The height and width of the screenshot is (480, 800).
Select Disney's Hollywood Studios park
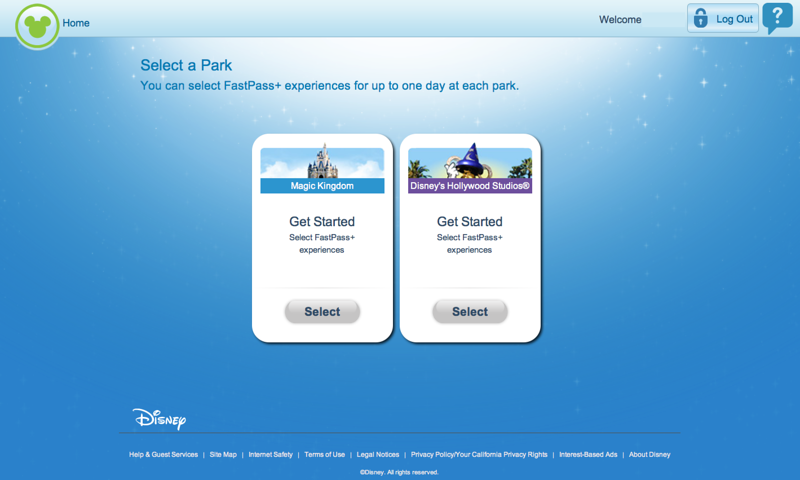tap(470, 312)
